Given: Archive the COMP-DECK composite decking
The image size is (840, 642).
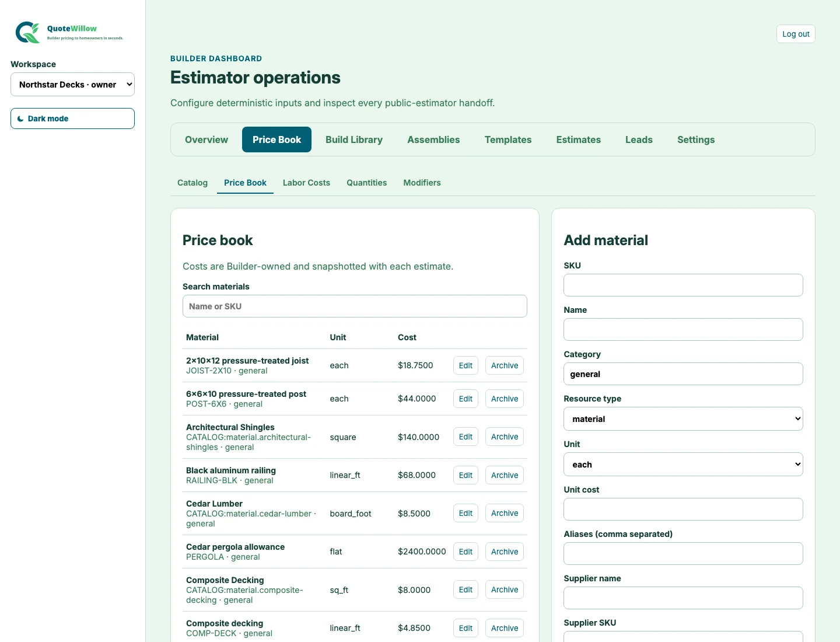Looking at the screenshot, I should pos(505,628).
